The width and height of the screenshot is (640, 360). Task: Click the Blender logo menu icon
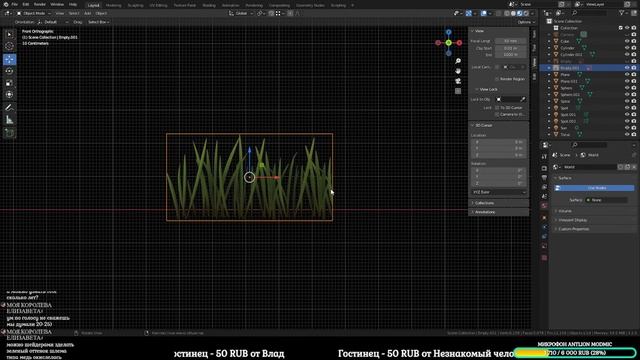(x=6, y=4)
